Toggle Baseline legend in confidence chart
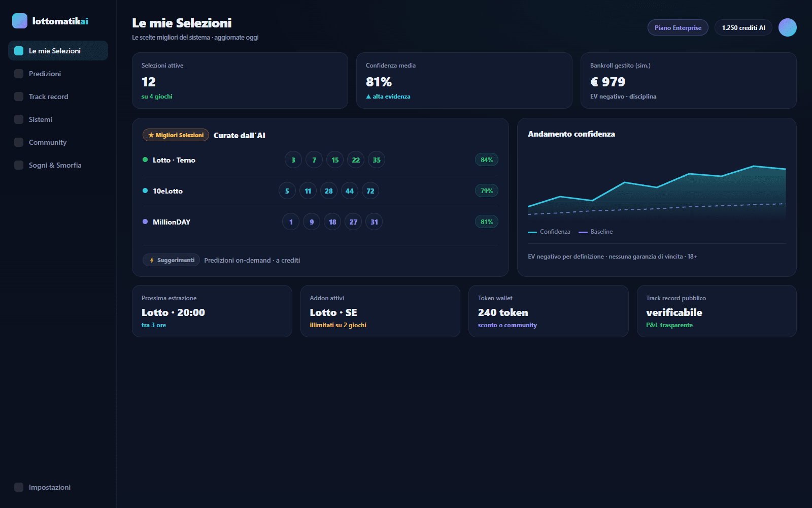This screenshot has width=812, height=508. [596, 232]
